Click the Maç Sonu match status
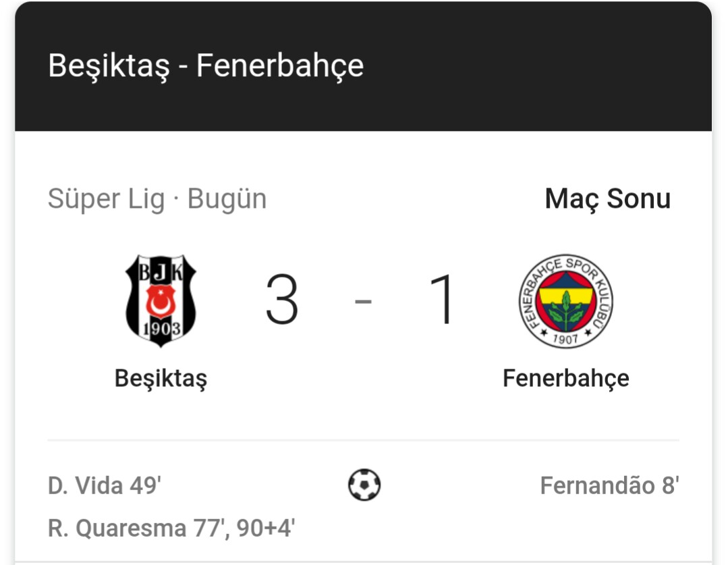Image resolution: width=728 pixels, height=565 pixels. pyautogui.click(x=607, y=198)
